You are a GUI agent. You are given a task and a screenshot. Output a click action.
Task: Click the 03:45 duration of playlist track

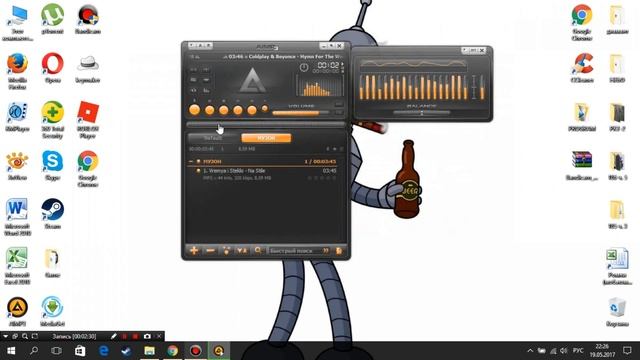tap(329, 171)
